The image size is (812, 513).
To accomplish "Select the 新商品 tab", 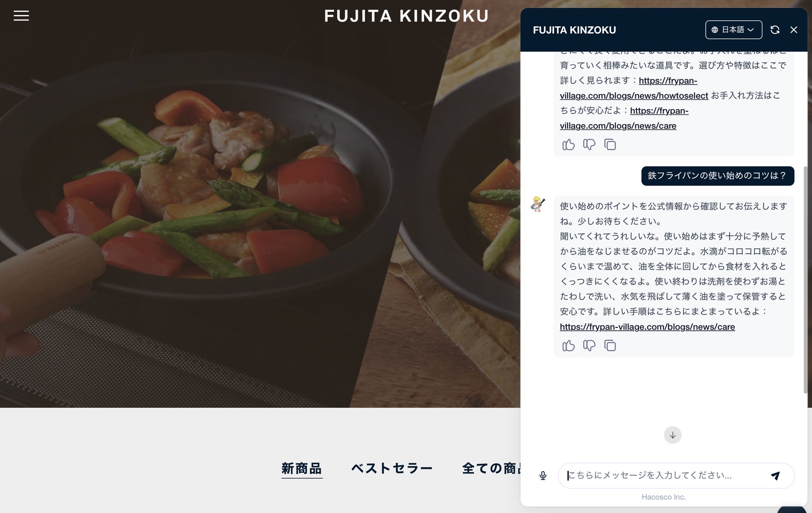I will 302,468.
